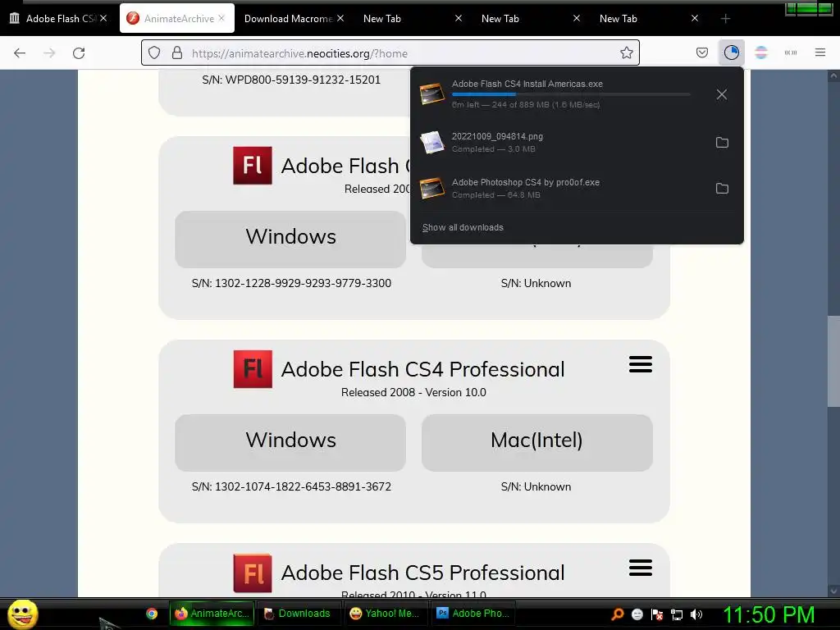Click Mac(Intel) button under Flash CS4 Professional
Viewport: 840px width, 630px height.
536,442
